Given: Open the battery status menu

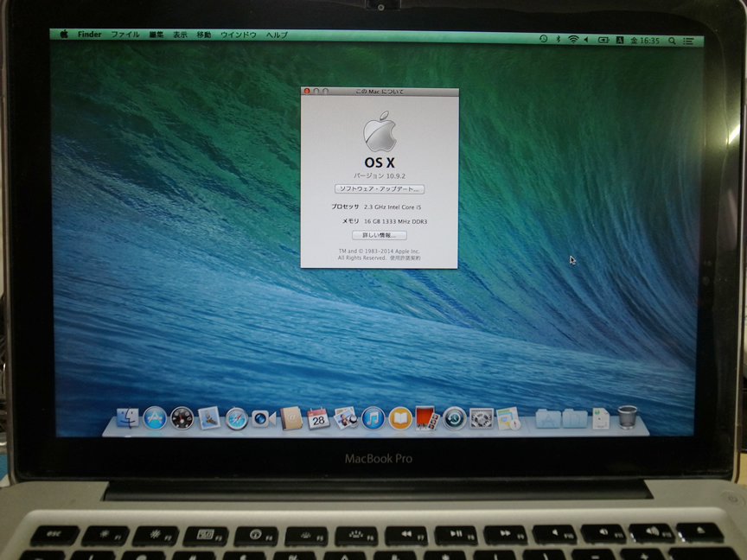Looking at the screenshot, I should click(x=603, y=41).
